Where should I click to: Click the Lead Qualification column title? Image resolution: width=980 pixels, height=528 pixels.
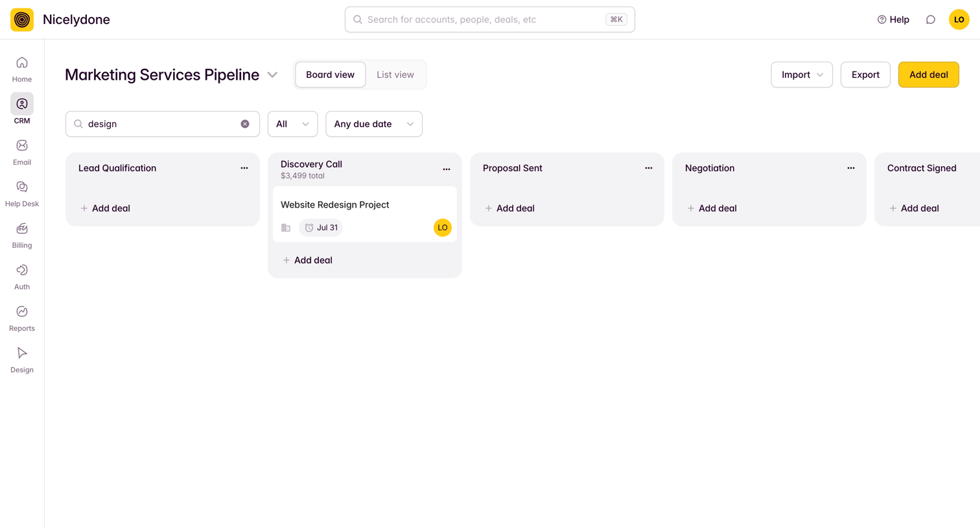click(x=117, y=168)
